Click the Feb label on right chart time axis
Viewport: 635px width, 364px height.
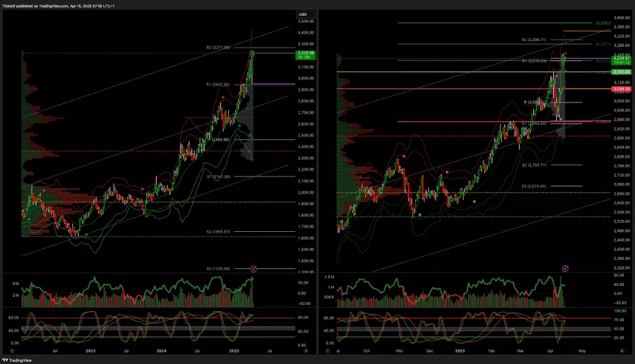492,350
